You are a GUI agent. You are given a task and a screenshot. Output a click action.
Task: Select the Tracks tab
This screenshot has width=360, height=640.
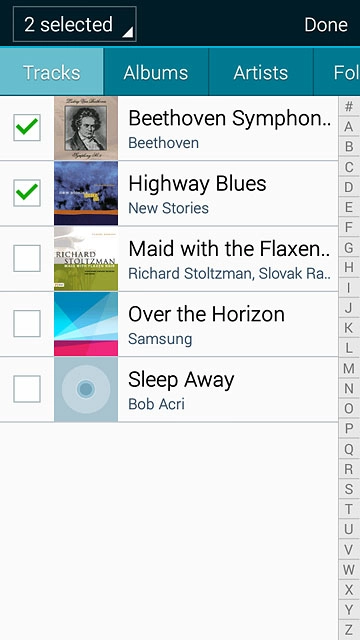coord(51,72)
